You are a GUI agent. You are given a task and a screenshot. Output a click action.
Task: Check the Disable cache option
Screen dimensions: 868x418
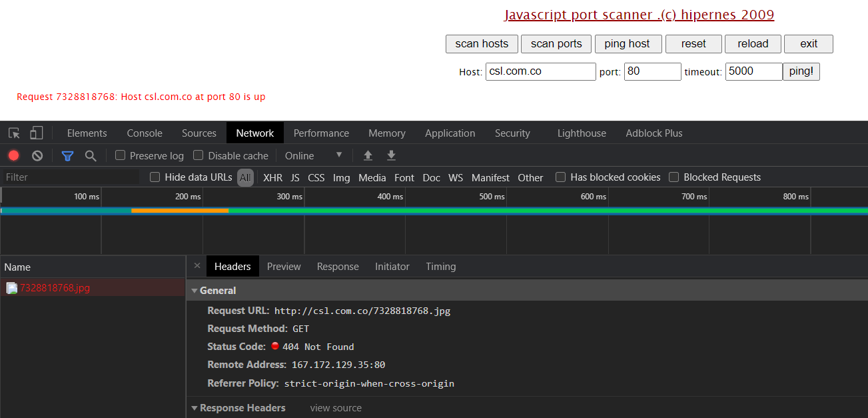tap(198, 155)
